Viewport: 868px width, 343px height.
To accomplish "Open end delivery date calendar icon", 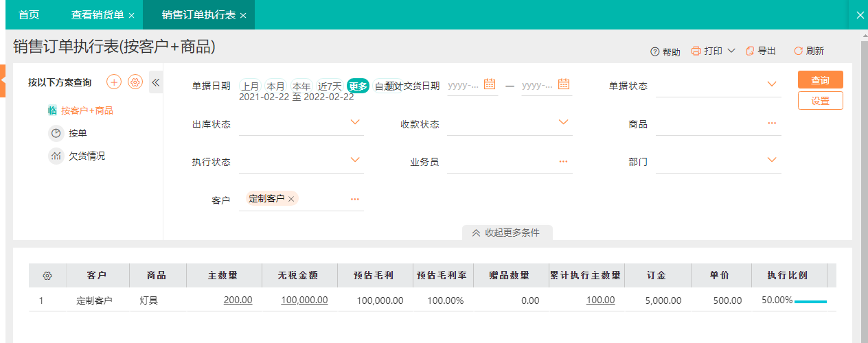I will coord(564,84).
